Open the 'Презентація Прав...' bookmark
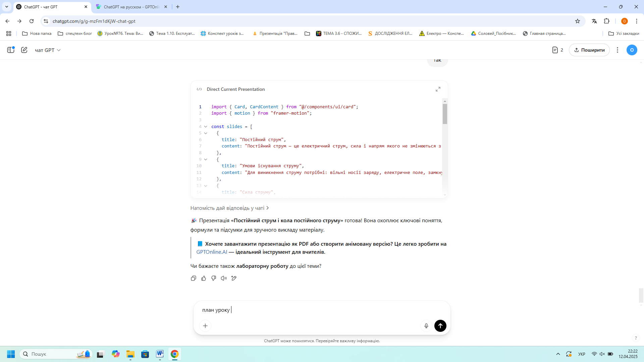 (275, 34)
